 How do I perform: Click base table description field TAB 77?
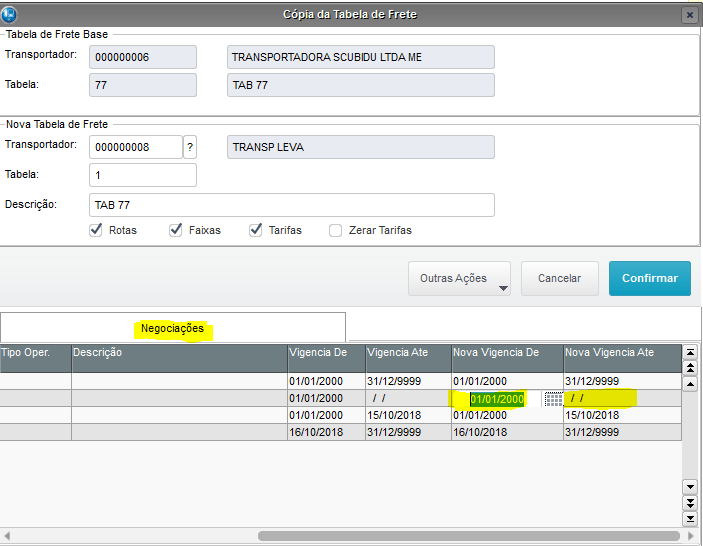(361, 85)
